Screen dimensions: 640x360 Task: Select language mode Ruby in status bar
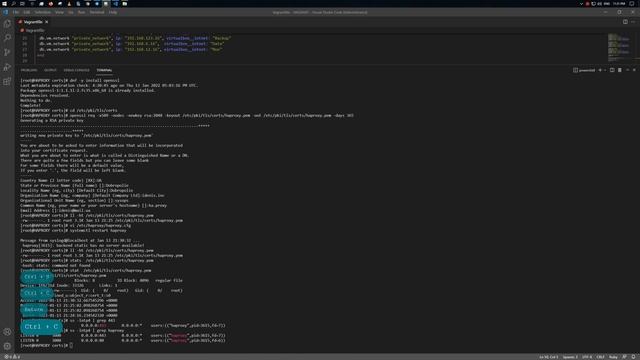click(x=613, y=357)
